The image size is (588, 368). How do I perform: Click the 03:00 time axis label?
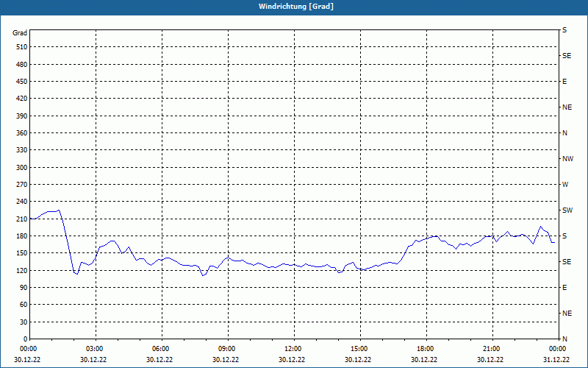coord(93,349)
